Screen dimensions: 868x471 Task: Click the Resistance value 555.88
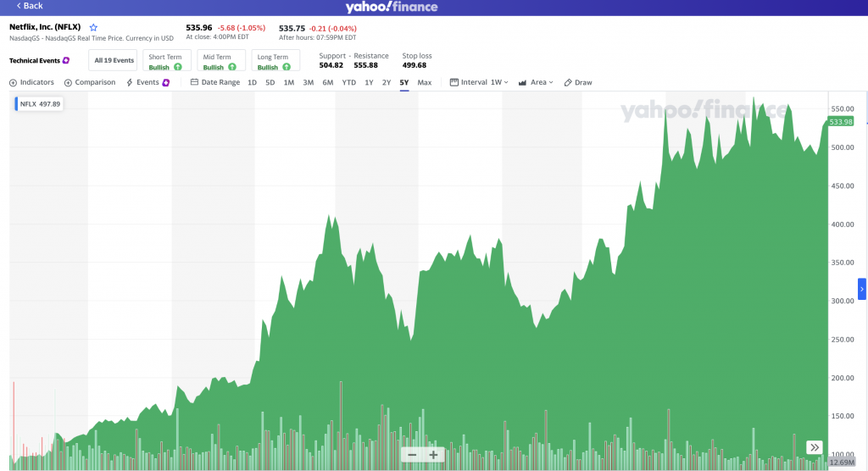tap(366, 65)
